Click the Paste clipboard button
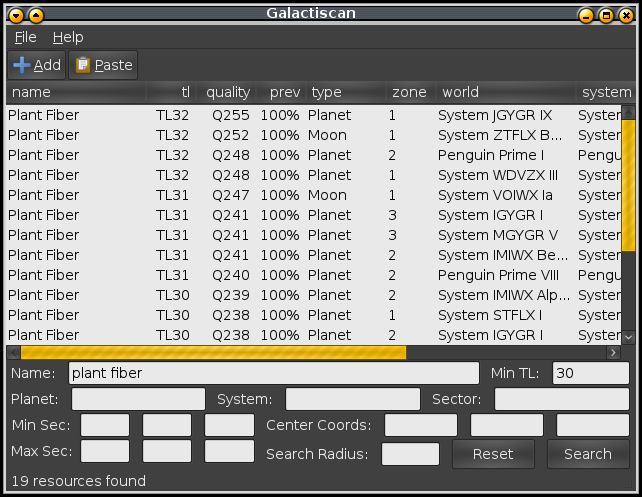Viewport: 642px width, 497px height. (x=104, y=65)
